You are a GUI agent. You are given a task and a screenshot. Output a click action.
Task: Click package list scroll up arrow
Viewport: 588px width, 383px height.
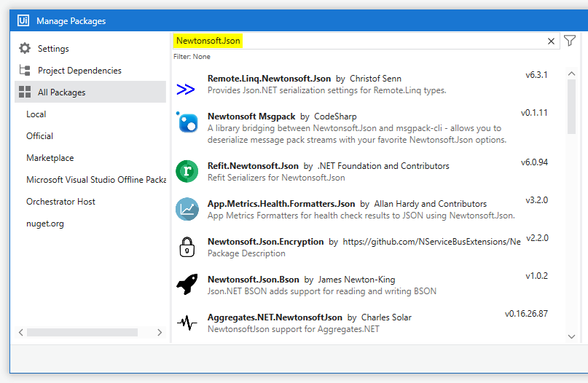coord(571,74)
